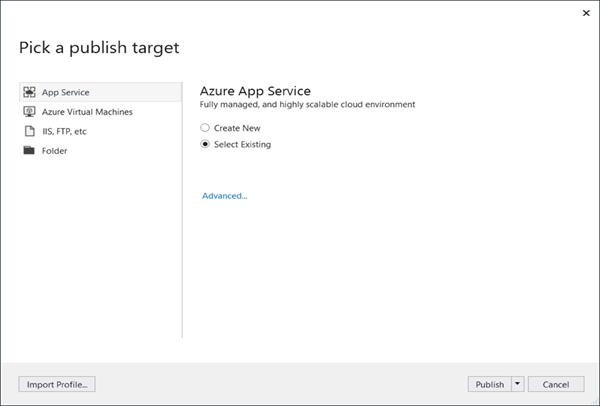
Task: Click the Select Existing label text
Action: tap(243, 144)
